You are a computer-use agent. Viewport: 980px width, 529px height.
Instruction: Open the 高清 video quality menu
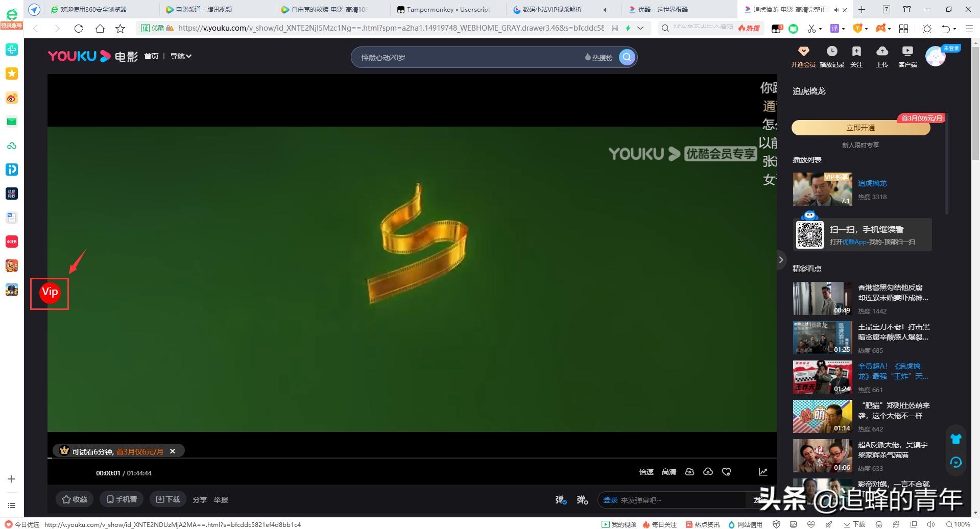pos(668,472)
